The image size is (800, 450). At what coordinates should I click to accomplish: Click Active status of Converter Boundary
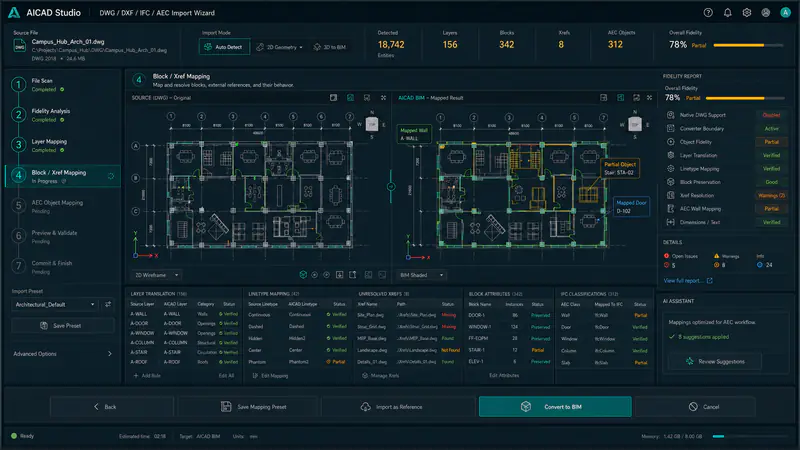771,129
